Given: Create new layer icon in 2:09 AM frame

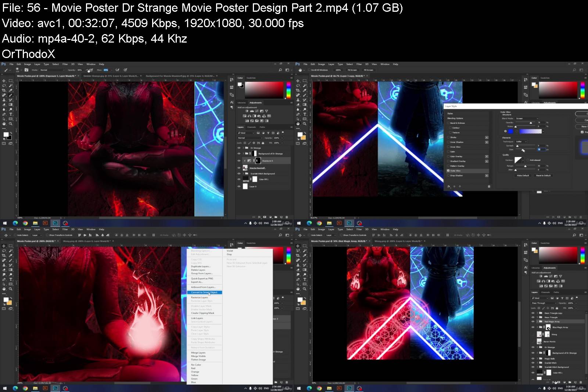Looking at the screenshot, I should point(281,217).
